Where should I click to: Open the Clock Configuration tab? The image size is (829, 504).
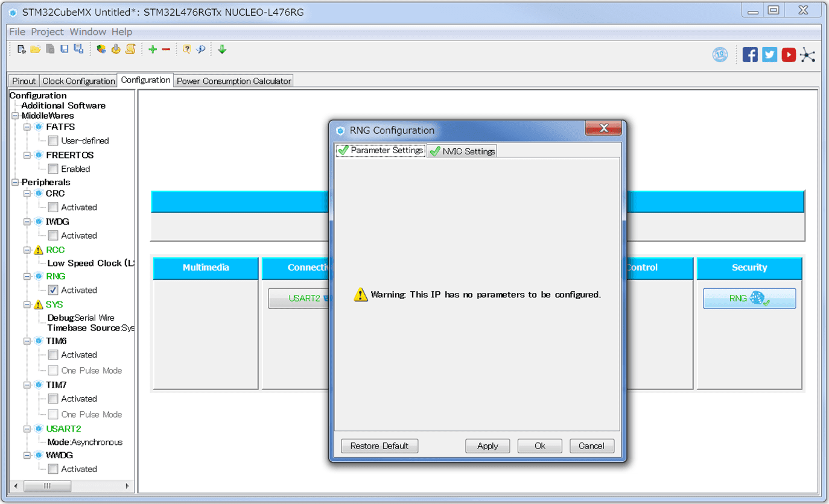point(78,81)
